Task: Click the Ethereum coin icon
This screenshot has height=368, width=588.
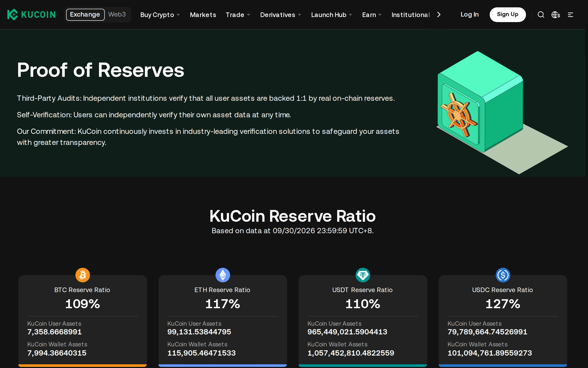Action: point(223,275)
